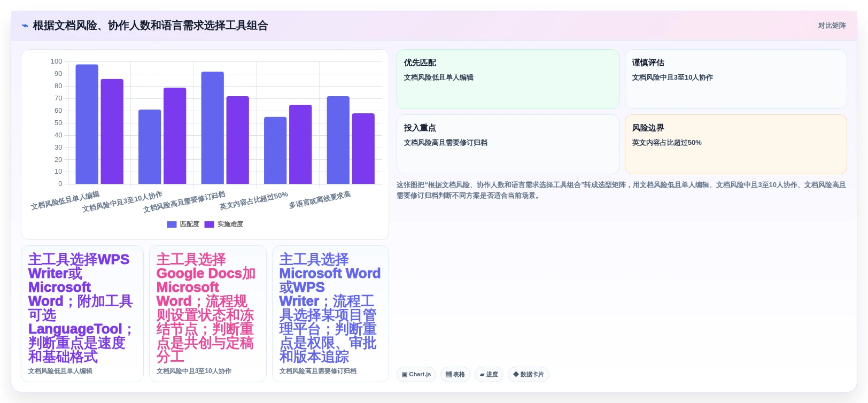The width and height of the screenshot is (868, 403).
Task: Click the 优先匹配 card heading
Action: [420, 63]
